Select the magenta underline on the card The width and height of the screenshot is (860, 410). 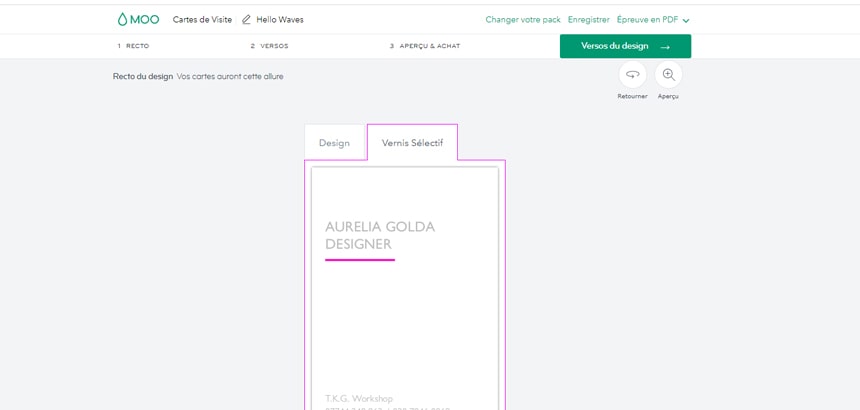[360, 260]
